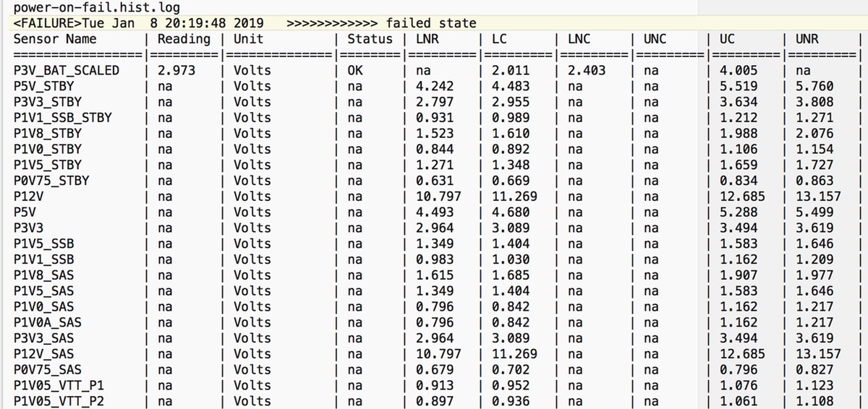Click sensor name P1V0_SAS
The image size is (868, 409).
[43, 306]
